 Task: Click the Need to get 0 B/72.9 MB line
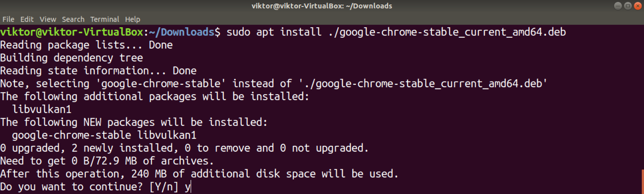point(107,161)
